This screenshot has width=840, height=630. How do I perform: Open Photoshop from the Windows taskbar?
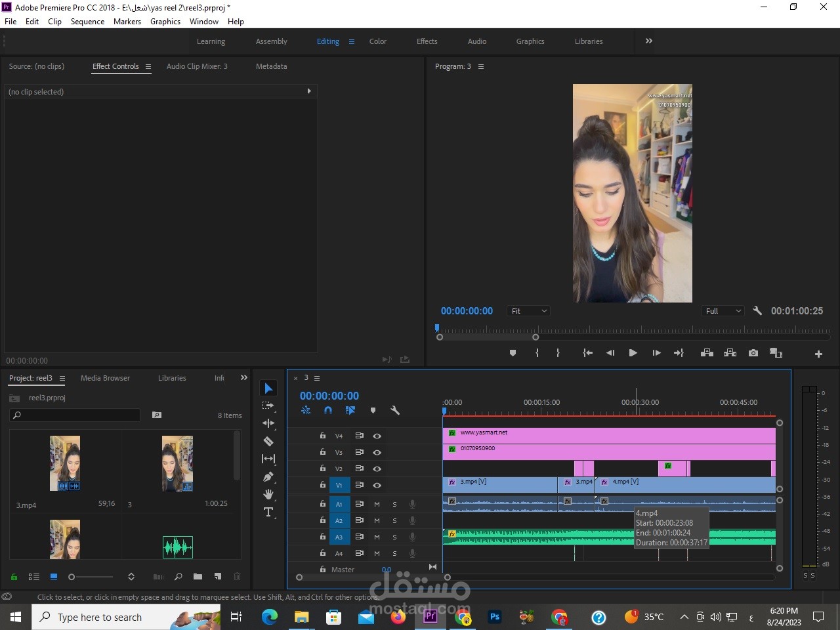pos(495,617)
